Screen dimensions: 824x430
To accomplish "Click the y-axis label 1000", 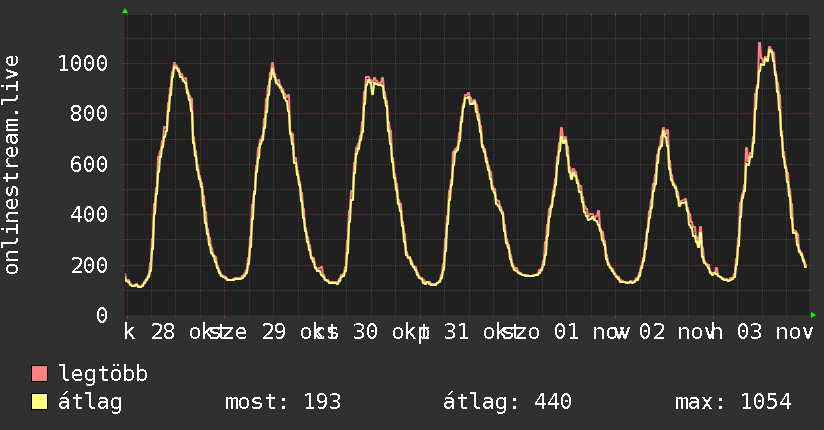I will coord(83,64).
